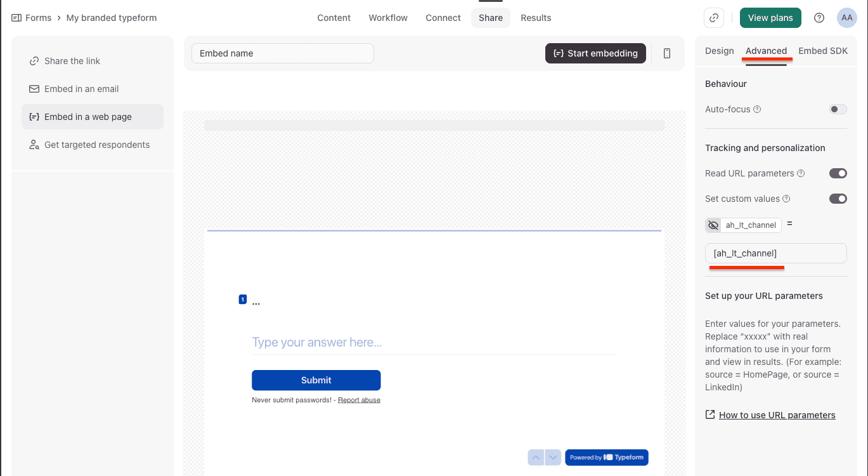This screenshot has height=476, width=868.
Task: Click the copy link icon near View plans
Action: click(x=713, y=17)
